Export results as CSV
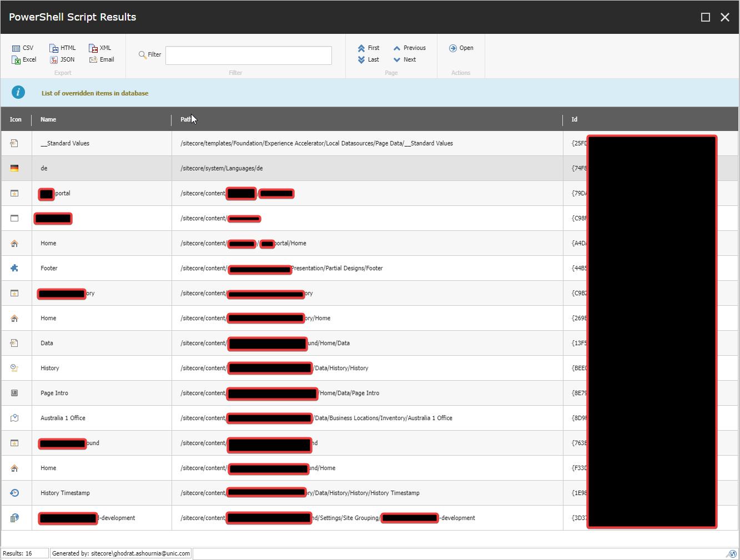The image size is (740, 560). 23,48
